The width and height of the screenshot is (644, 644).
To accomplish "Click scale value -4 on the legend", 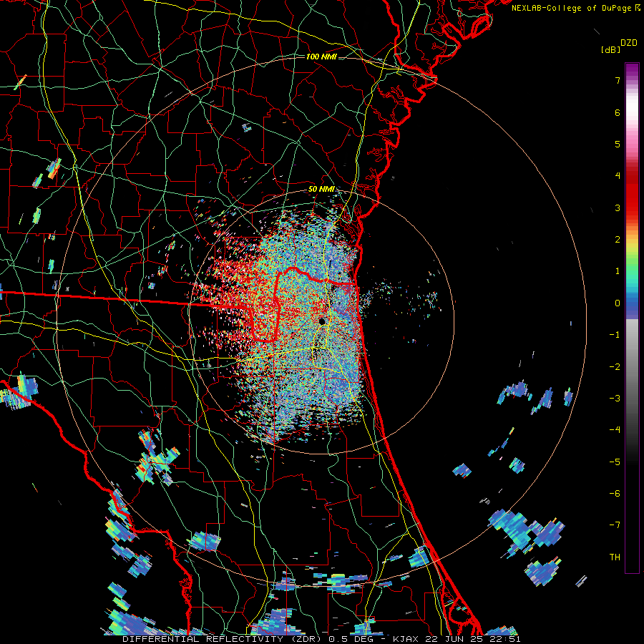I will point(615,430).
